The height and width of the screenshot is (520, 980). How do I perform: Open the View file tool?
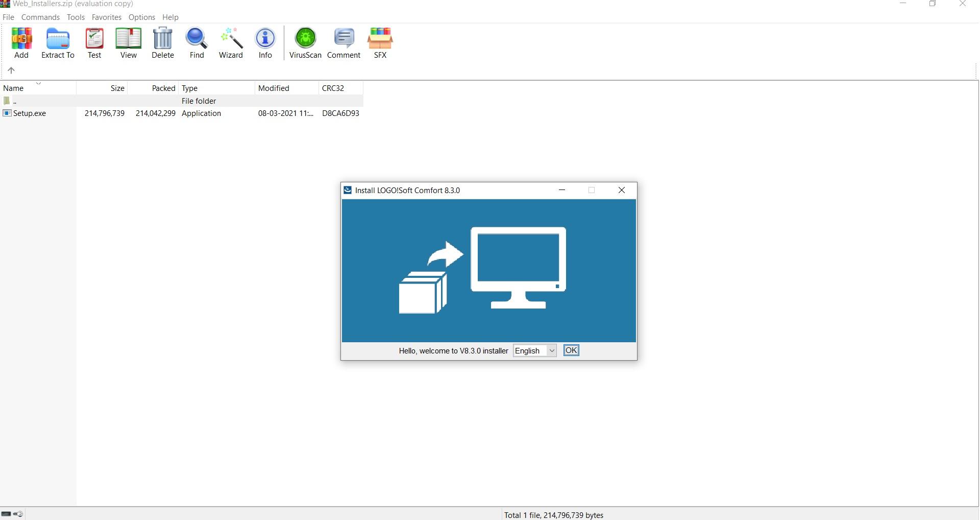tap(128, 43)
